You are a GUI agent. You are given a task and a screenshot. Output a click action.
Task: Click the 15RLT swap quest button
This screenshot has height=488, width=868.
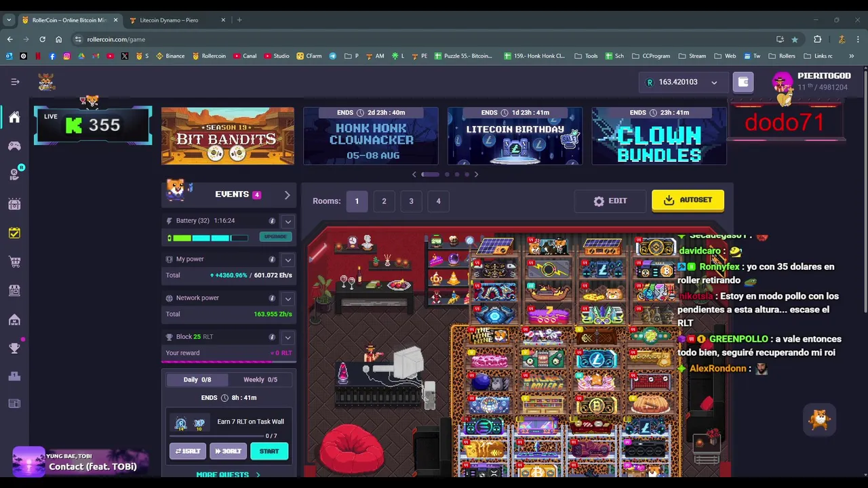[x=188, y=451]
